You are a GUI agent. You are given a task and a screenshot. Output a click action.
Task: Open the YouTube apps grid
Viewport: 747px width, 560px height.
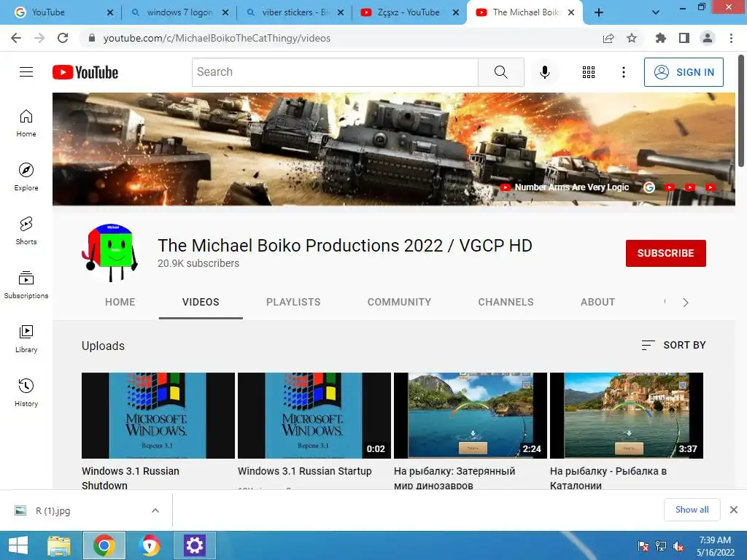pos(589,72)
